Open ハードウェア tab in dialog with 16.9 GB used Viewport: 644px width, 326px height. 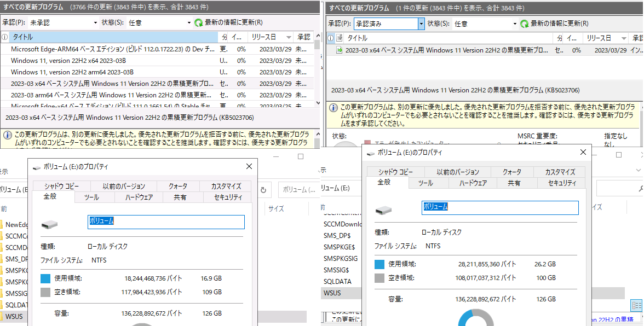[x=139, y=197]
